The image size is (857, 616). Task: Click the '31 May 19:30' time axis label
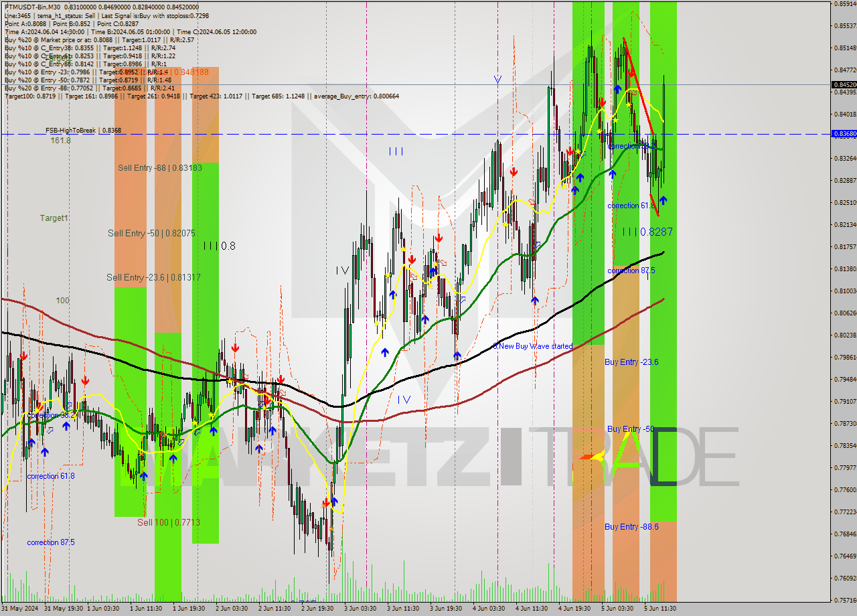tap(64, 609)
